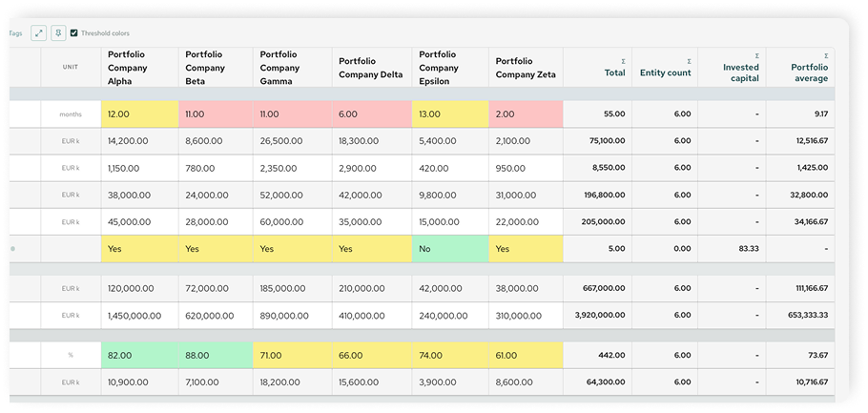The height and width of the screenshot is (413, 868).
Task: Select the 52,000.00 cell
Action: tap(292, 195)
